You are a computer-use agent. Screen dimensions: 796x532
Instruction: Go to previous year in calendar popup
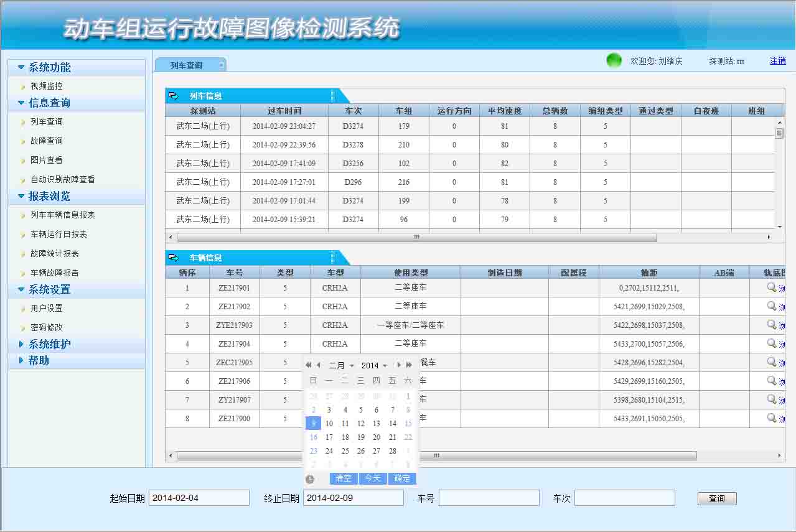tap(309, 365)
